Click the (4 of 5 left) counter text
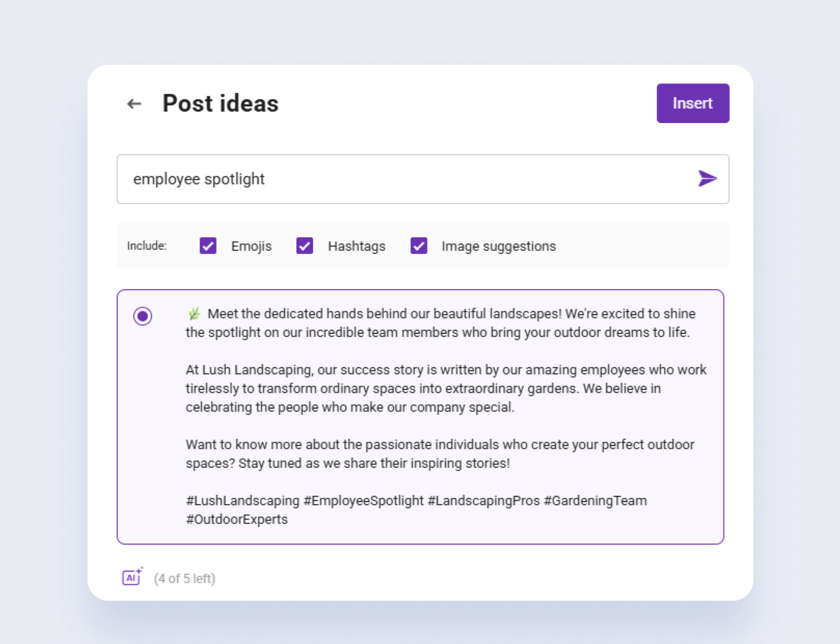Screen dimensions: 840x644 point(185,578)
